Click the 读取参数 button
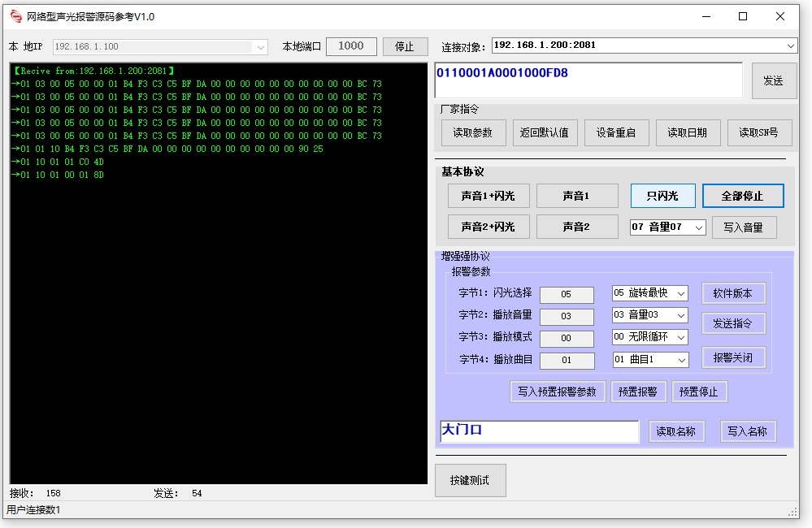 pyautogui.click(x=473, y=132)
